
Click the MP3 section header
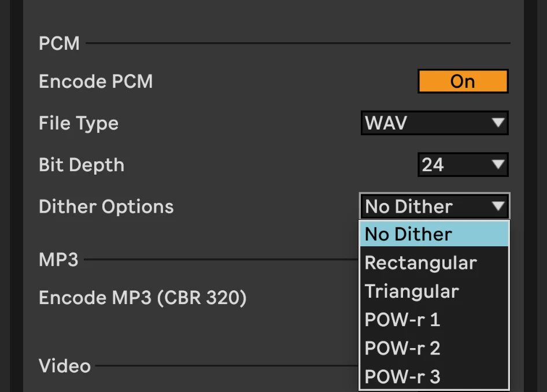[x=57, y=260]
